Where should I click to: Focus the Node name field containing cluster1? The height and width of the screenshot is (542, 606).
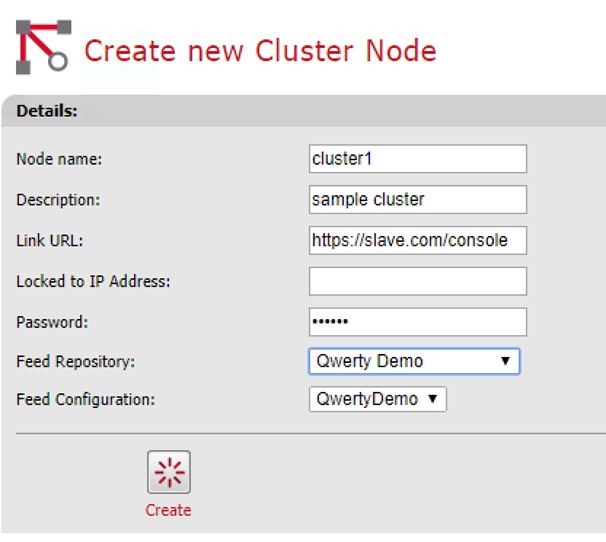tap(417, 159)
